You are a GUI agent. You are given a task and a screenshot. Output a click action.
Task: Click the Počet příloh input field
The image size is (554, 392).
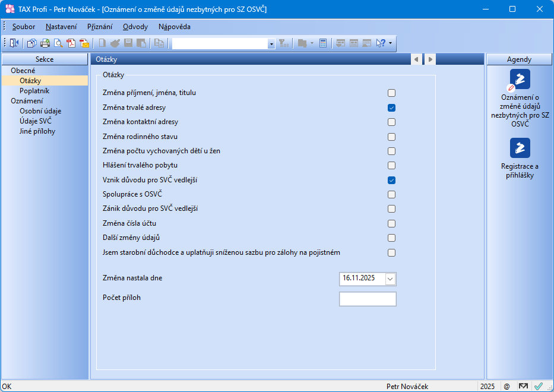coord(367,299)
